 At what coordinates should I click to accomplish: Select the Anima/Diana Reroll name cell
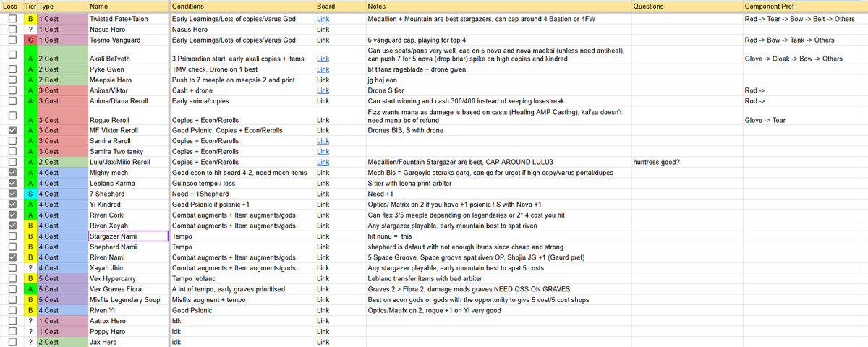click(x=128, y=100)
